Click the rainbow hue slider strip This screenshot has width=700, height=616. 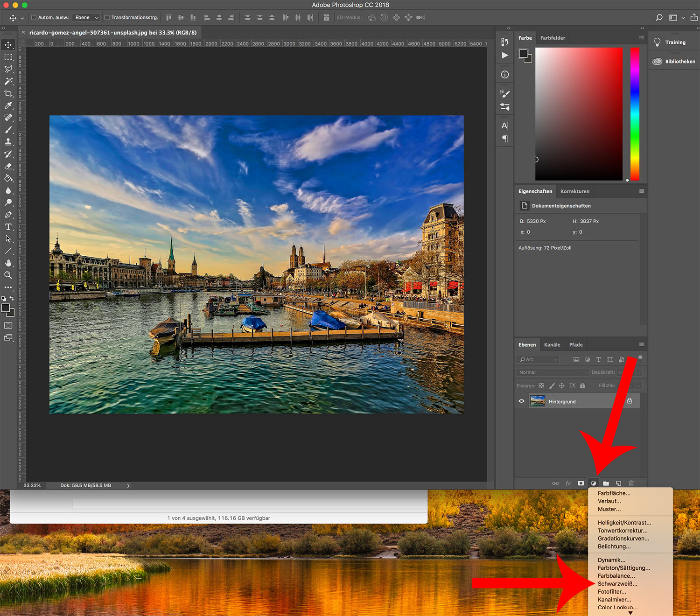coord(635,113)
